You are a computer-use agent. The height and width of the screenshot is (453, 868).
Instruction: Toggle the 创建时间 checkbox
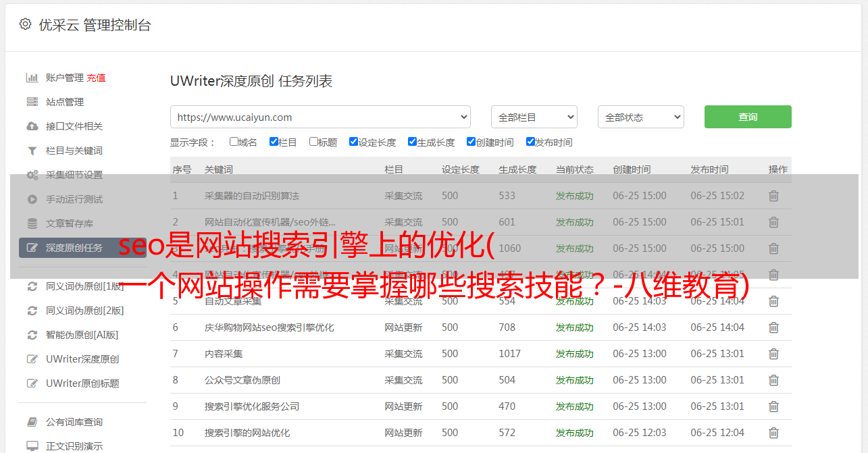(x=471, y=142)
